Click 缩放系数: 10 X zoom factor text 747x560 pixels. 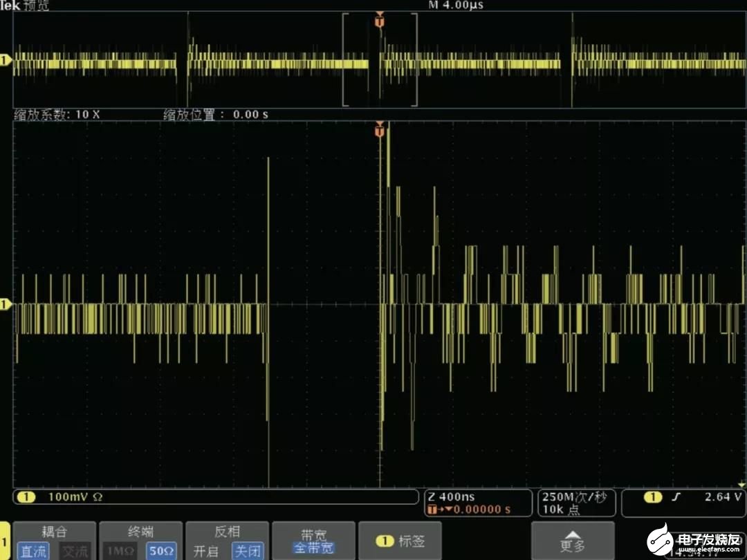click(57, 114)
